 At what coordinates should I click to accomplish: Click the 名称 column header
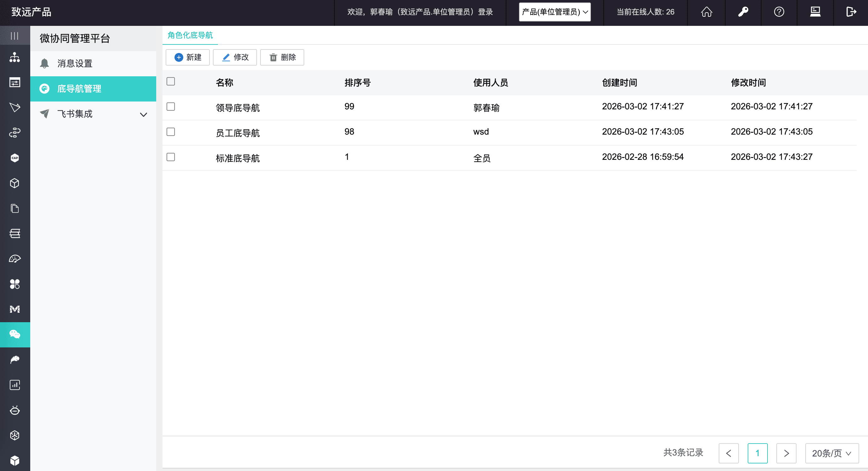(x=225, y=83)
